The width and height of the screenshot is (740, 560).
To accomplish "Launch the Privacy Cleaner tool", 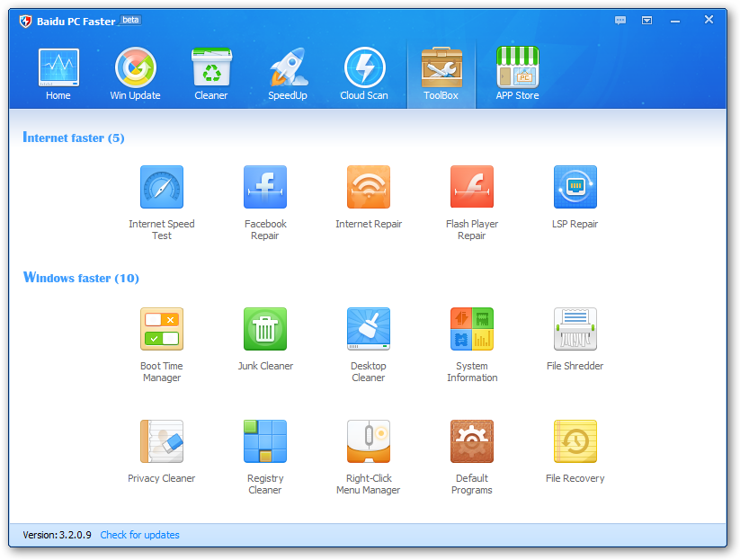I will click(x=162, y=451).
